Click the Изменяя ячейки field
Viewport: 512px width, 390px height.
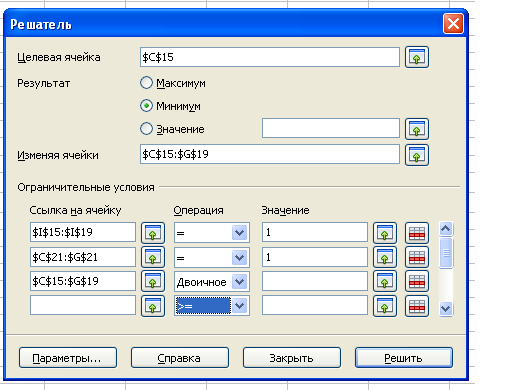point(270,154)
